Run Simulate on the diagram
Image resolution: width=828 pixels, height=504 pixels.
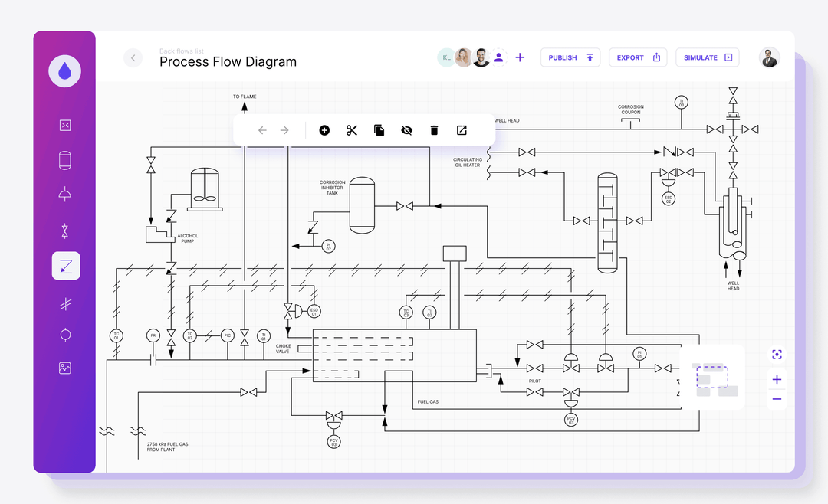(x=707, y=57)
